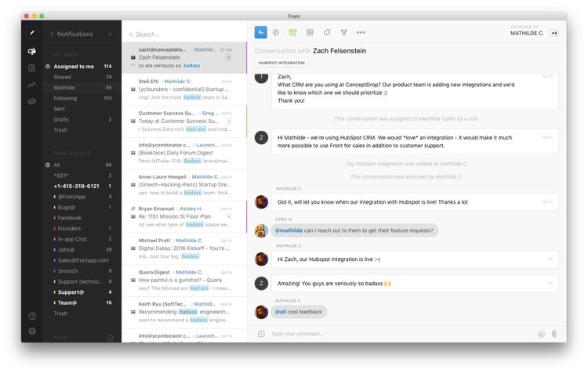
Task: Open Recommending badass engineering email
Action: point(184,312)
